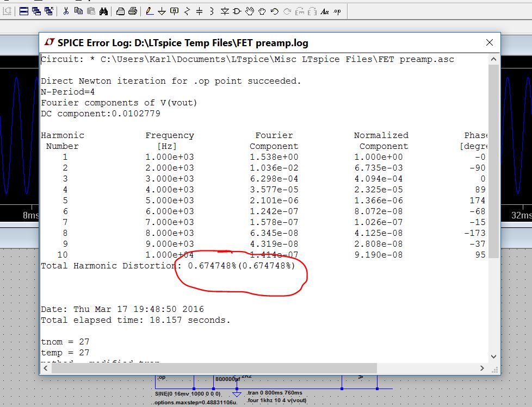Click Fourier value 1.538e+00

[274, 157]
